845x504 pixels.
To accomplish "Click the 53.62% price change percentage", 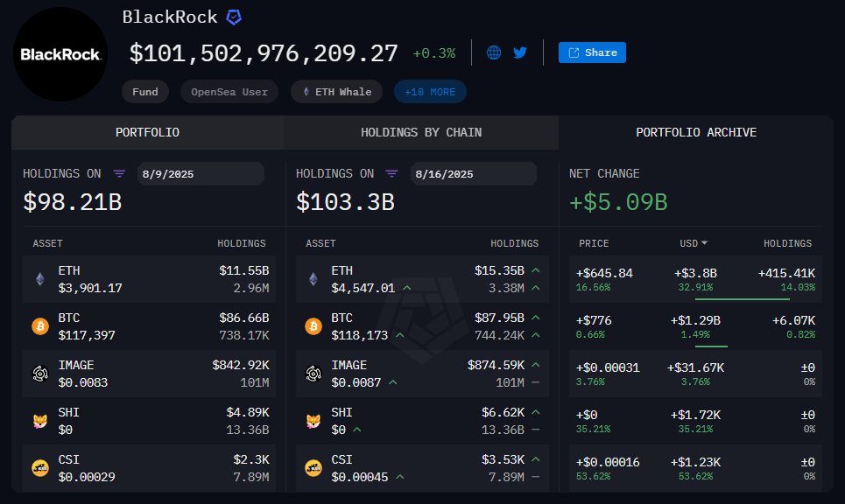I will coord(593,477).
